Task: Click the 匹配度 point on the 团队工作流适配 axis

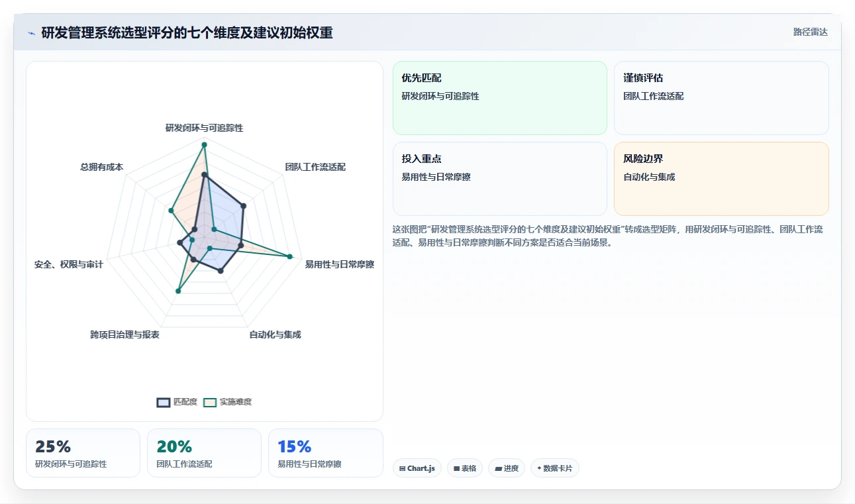Action: (x=243, y=206)
